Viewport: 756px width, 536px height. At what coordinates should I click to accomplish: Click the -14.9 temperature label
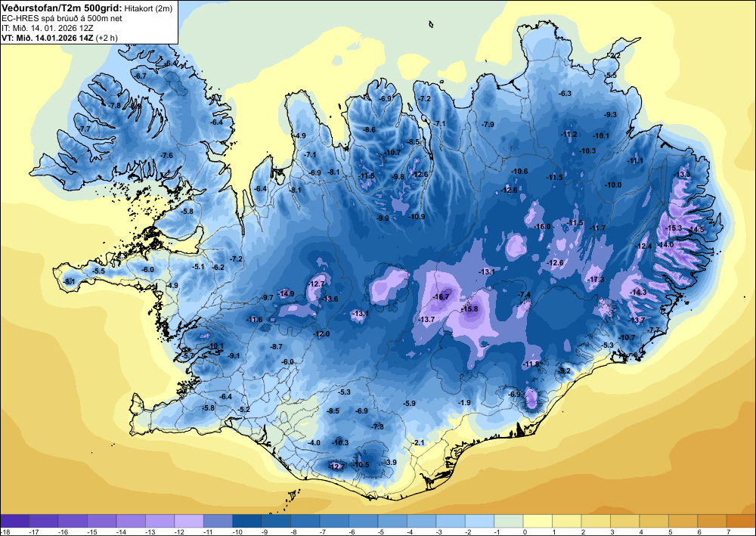coord(287,293)
